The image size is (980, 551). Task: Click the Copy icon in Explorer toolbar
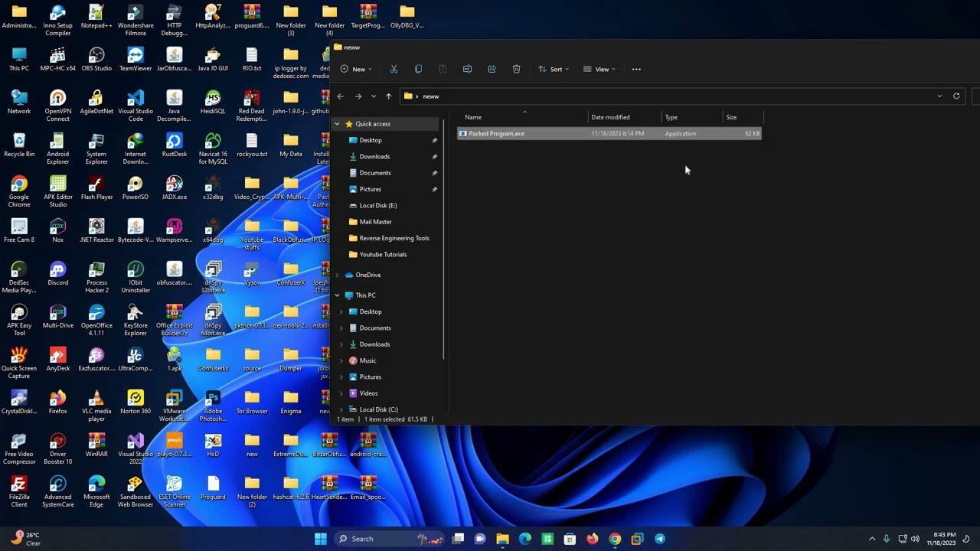(418, 69)
